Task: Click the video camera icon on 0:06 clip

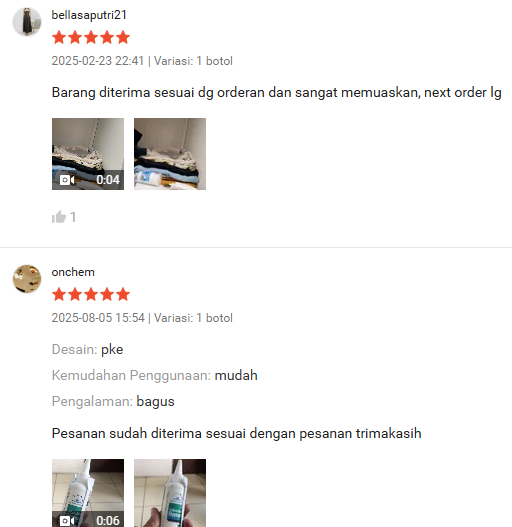Action: pyautogui.click(x=67, y=521)
